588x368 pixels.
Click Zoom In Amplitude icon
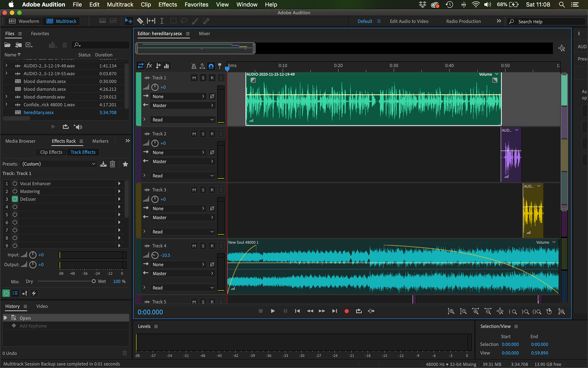pyautogui.click(x=451, y=311)
